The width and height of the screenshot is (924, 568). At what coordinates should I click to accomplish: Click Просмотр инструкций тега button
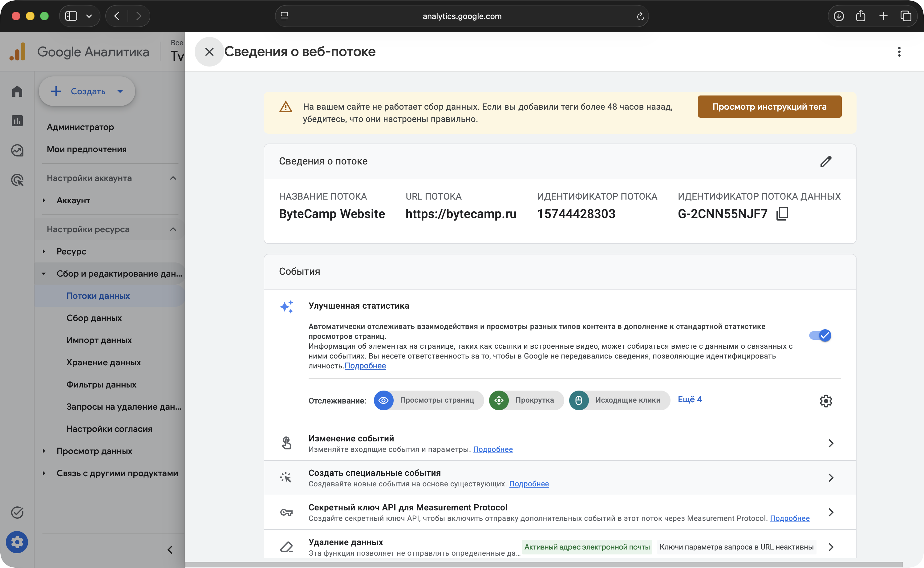(769, 107)
